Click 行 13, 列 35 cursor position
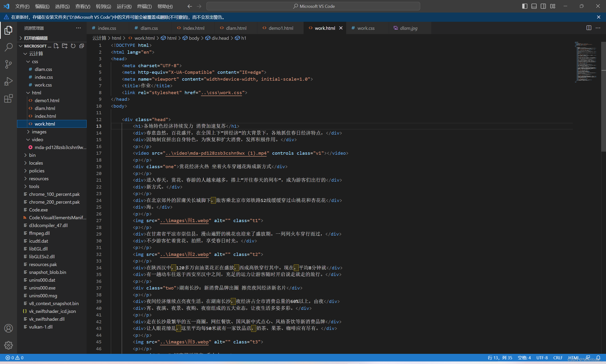 (x=500, y=358)
